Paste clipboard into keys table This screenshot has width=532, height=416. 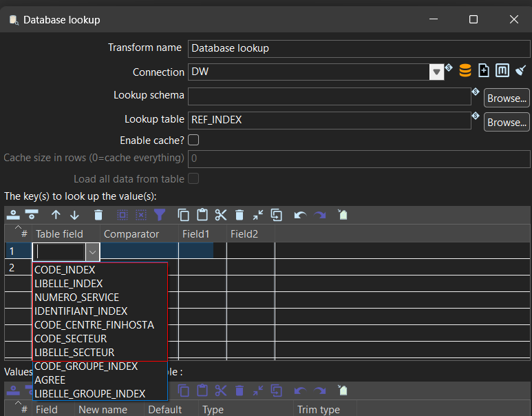point(202,215)
